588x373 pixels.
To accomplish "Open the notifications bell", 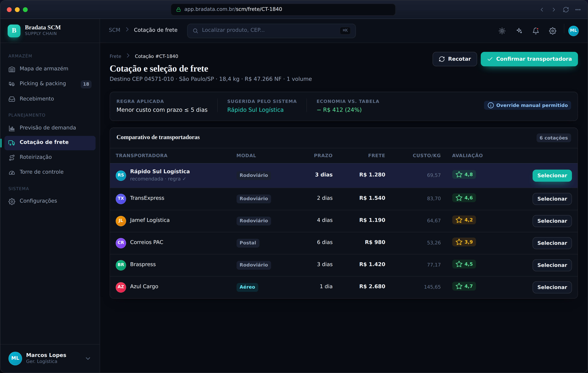I will tap(536, 31).
